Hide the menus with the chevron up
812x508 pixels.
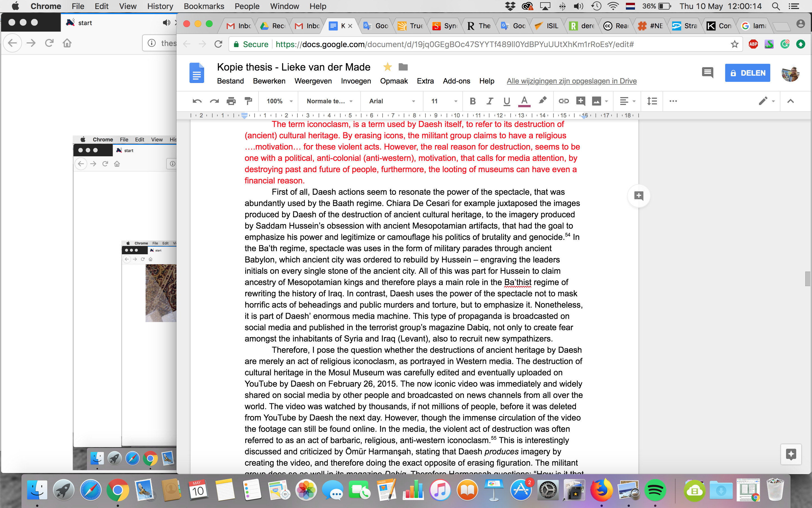point(791,101)
